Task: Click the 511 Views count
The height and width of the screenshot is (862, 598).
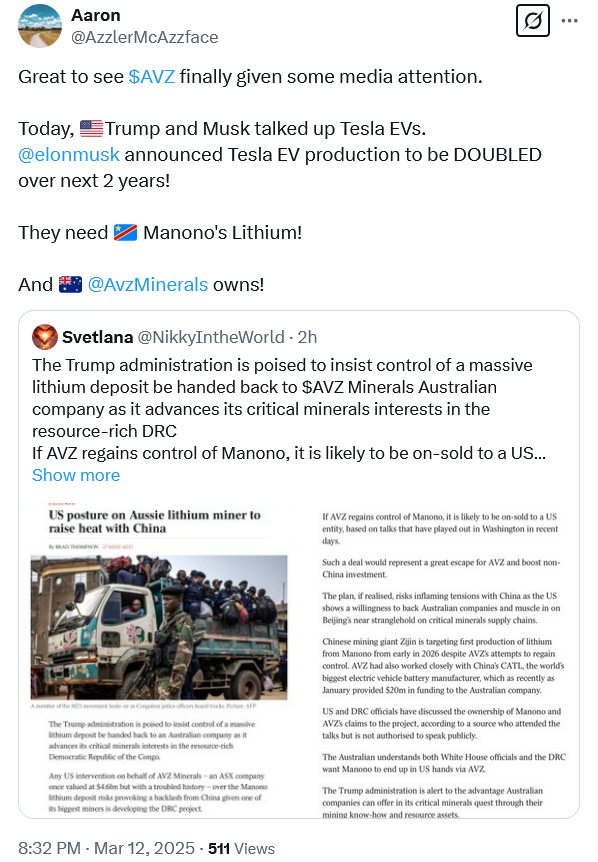Action: [x=241, y=848]
